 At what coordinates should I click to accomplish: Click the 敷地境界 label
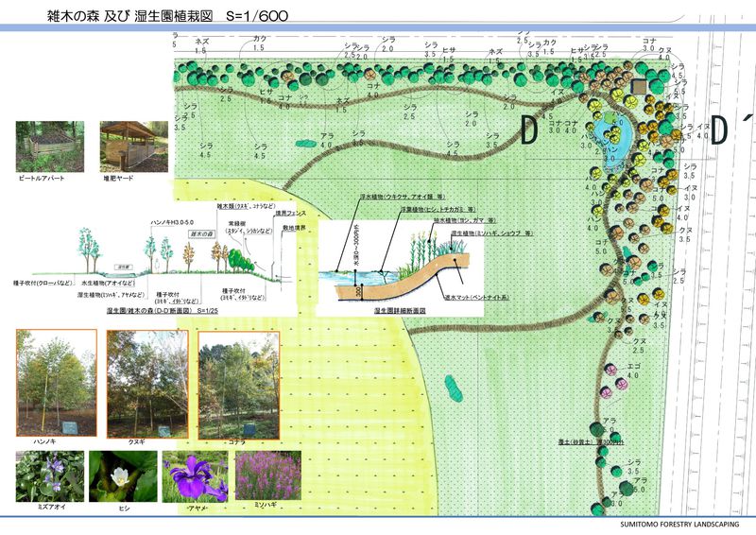point(294,228)
